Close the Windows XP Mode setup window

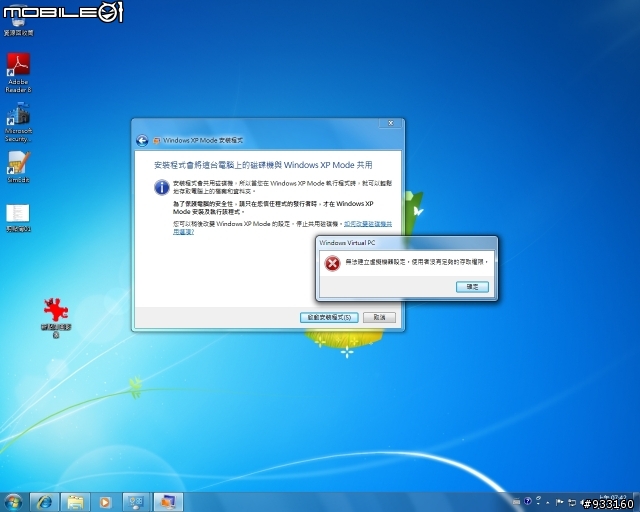(391, 123)
